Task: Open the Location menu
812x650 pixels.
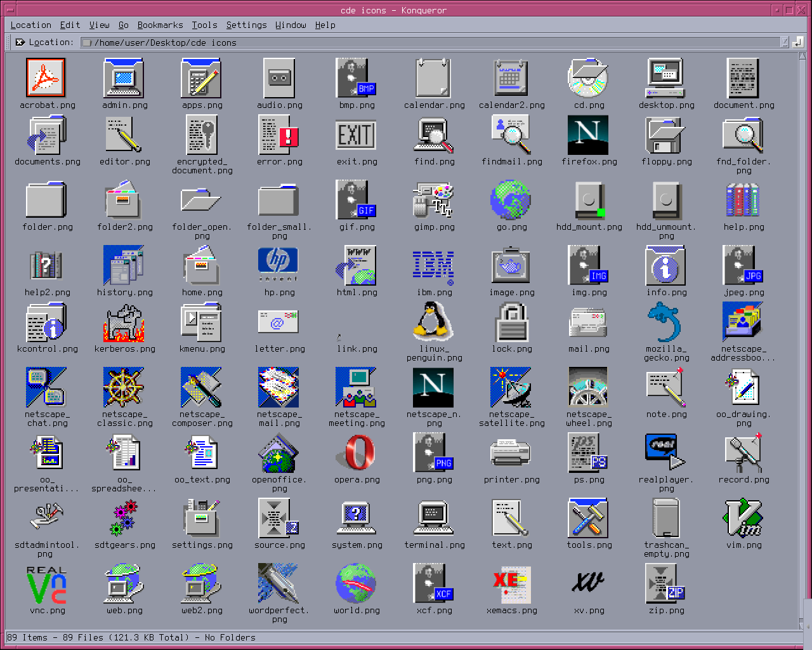Action: coord(30,25)
